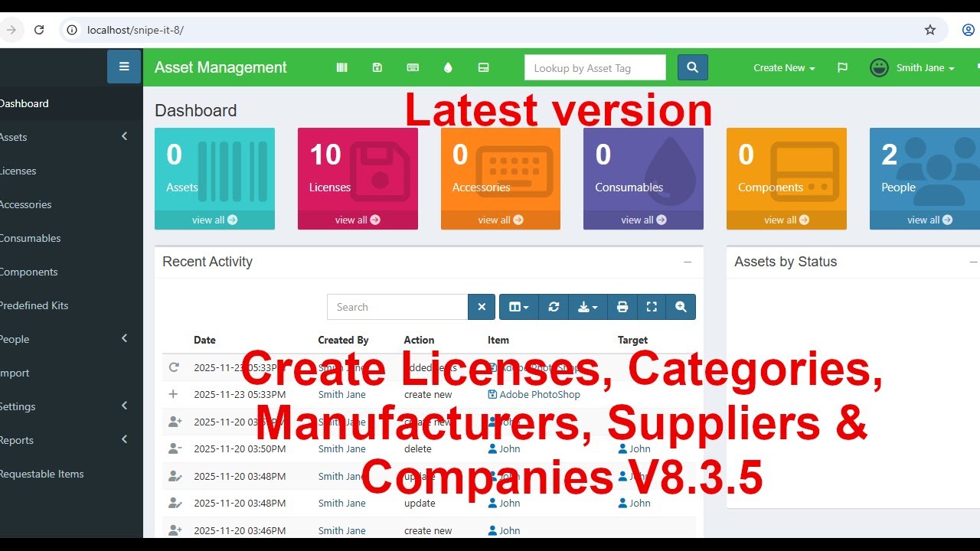Image resolution: width=980 pixels, height=551 pixels.
Task: Go forward in the browser
Action: coord(11,30)
